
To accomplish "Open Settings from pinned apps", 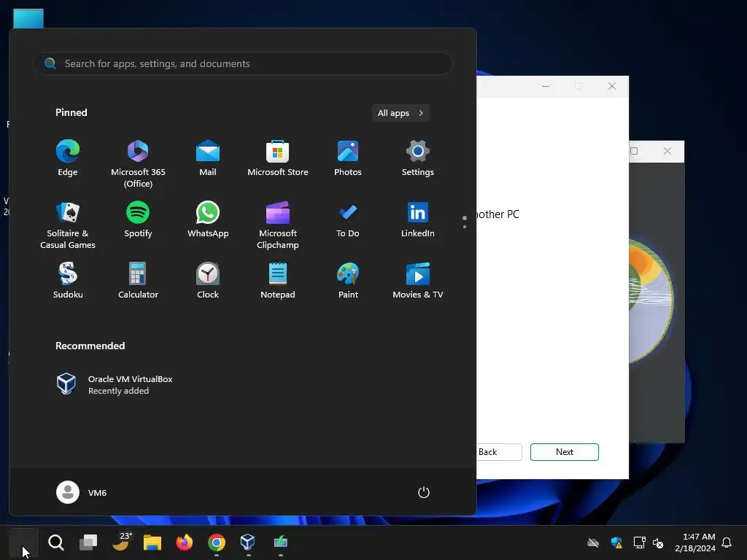I will 418,158.
